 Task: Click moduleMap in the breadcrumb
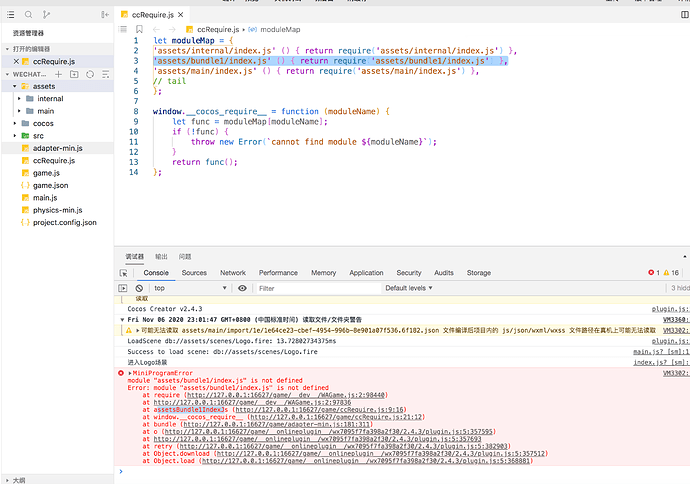(x=280, y=29)
